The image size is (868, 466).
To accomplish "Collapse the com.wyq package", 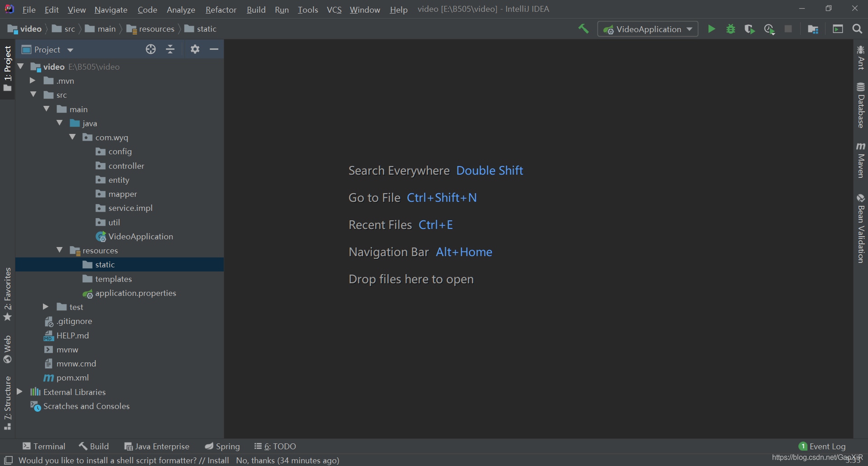I will [73, 137].
